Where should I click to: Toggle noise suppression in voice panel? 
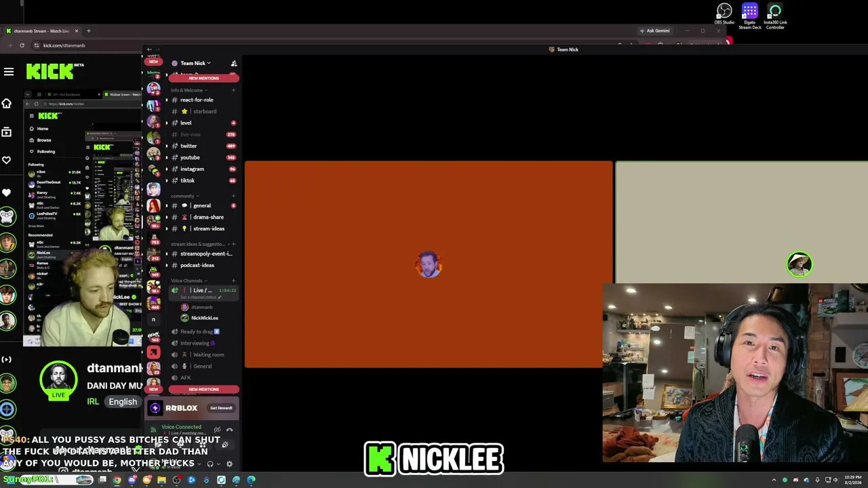tap(217, 430)
